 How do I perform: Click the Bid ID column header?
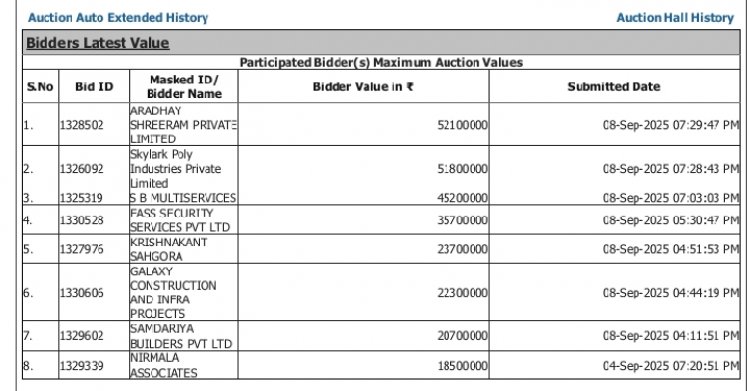click(94, 87)
